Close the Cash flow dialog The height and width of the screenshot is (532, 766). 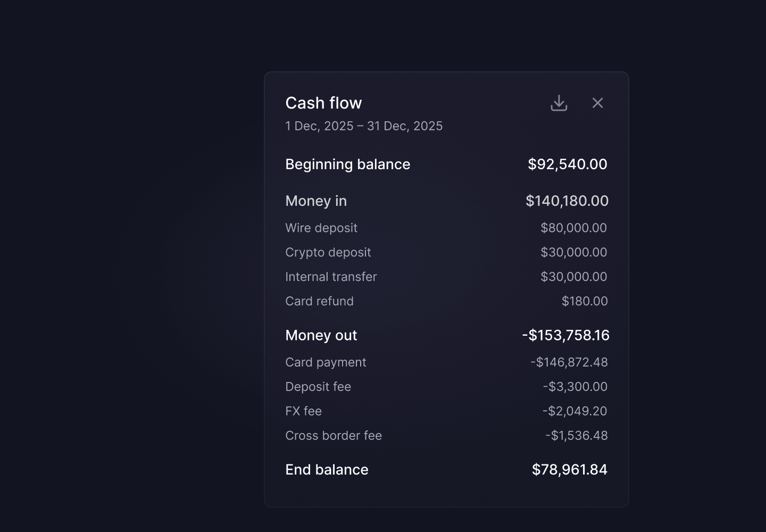pyautogui.click(x=597, y=103)
